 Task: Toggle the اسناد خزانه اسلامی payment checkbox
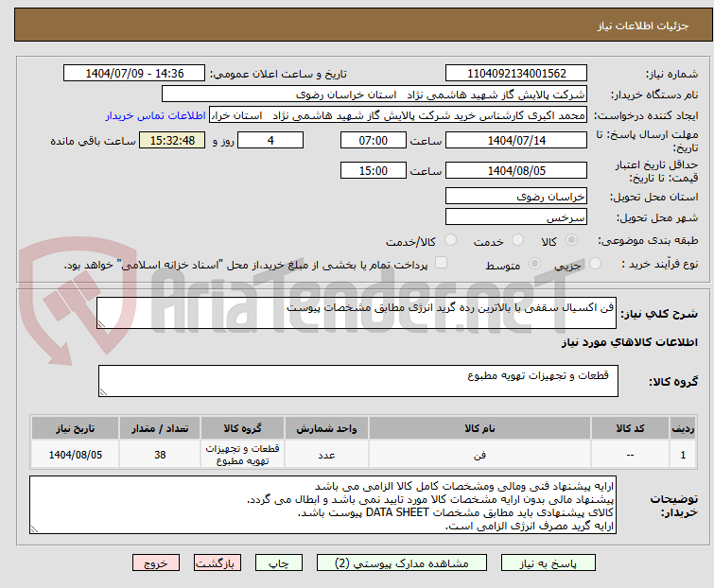tap(441, 263)
